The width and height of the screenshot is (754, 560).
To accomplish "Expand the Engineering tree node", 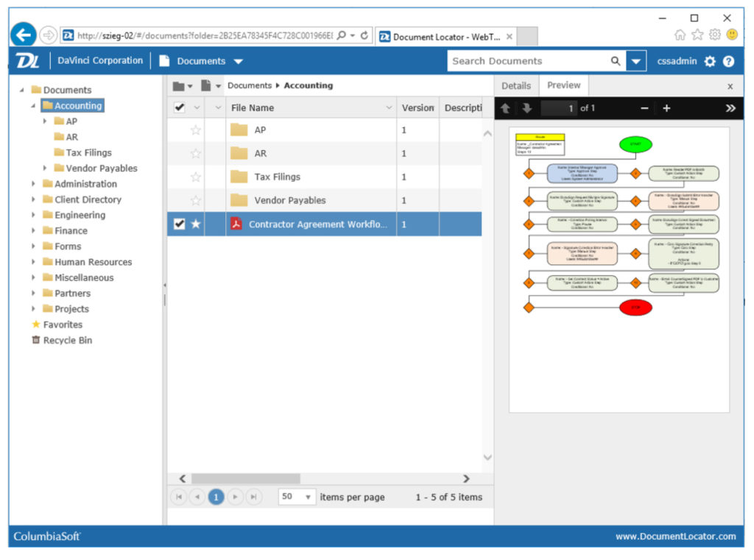I will [33, 215].
